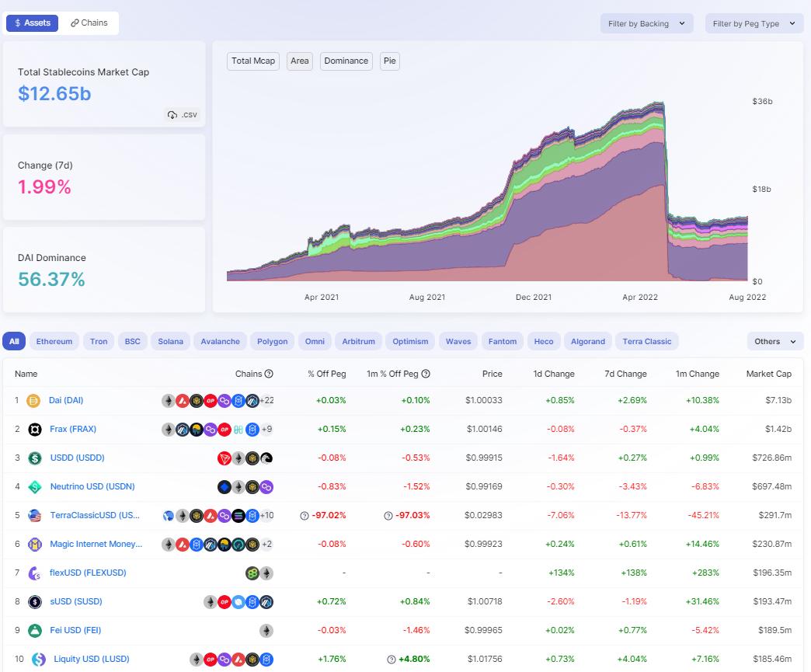The height and width of the screenshot is (672, 811).
Task: Click the Liquity USD logo icon
Action: click(38, 660)
